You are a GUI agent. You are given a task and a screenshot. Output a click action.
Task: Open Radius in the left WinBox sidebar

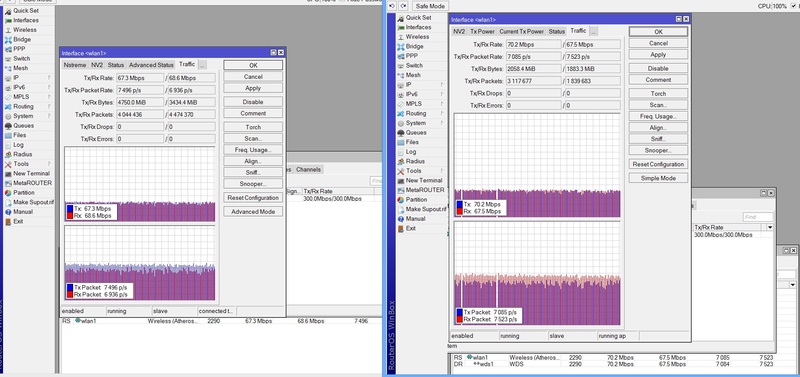pyautogui.click(x=22, y=154)
